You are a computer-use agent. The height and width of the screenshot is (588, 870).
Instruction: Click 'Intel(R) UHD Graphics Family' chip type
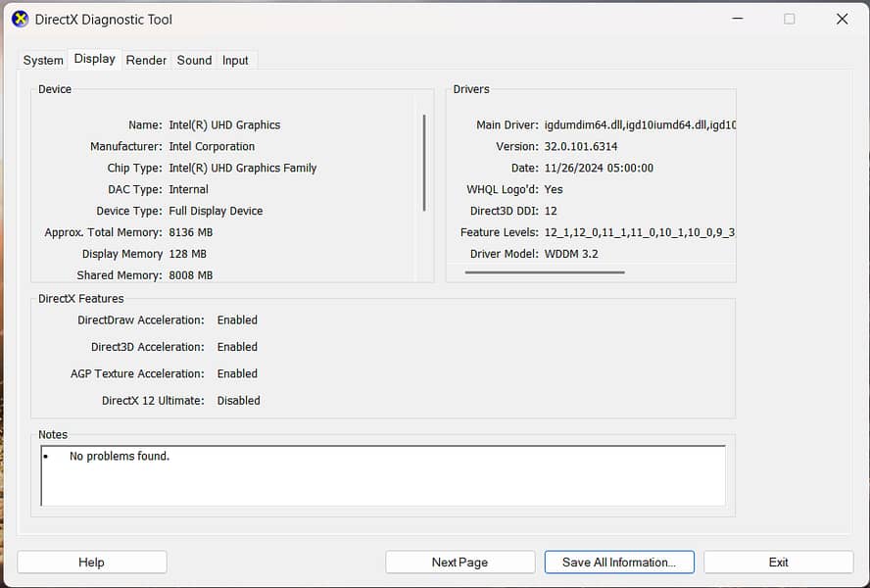coord(242,168)
